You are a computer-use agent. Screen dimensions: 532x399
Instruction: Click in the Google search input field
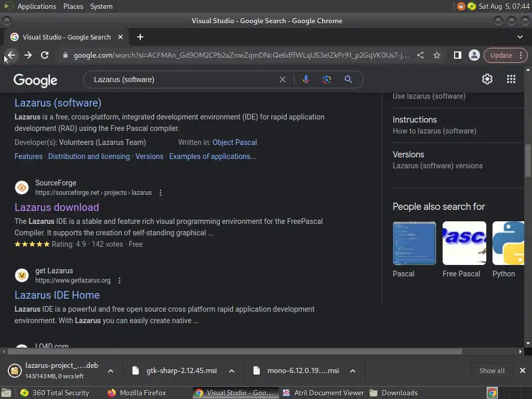[183, 79]
